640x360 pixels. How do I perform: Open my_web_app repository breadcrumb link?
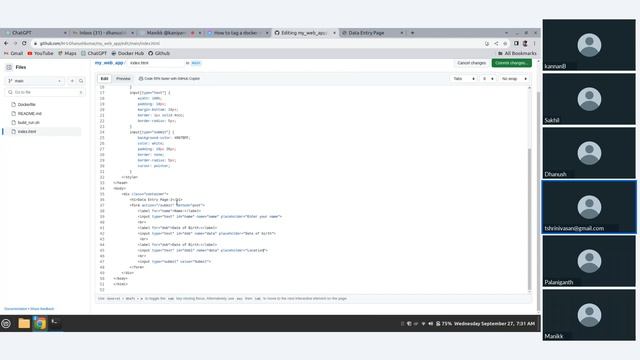pyautogui.click(x=109, y=63)
